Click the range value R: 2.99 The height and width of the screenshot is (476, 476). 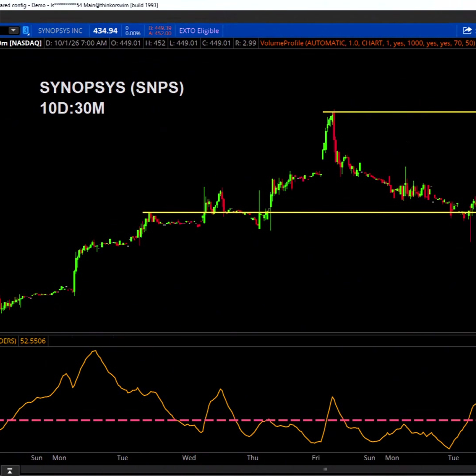click(x=246, y=43)
